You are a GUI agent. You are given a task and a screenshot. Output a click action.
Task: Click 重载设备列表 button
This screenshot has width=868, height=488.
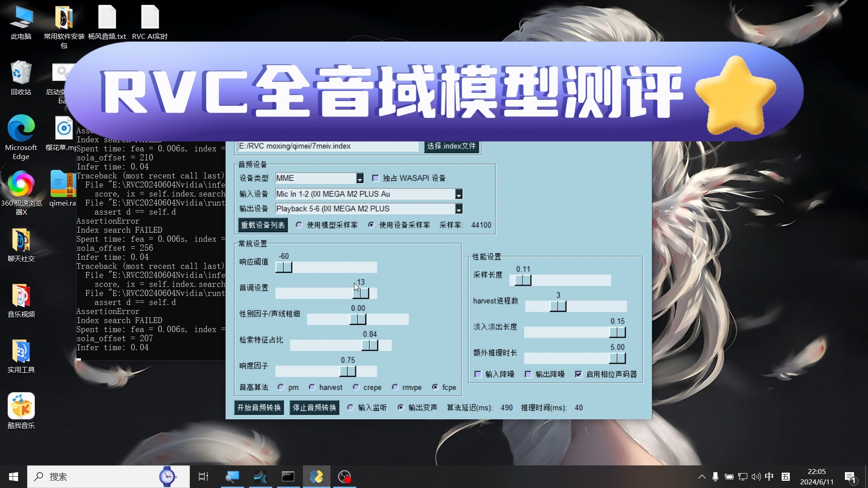point(263,225)
